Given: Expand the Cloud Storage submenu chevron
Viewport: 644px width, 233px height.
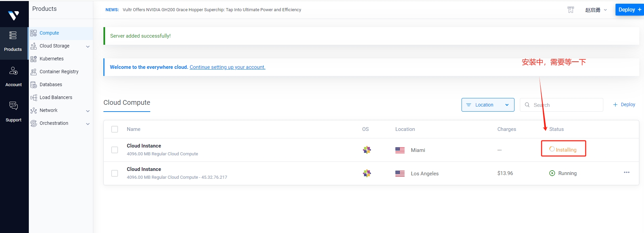Looking at the screenshot, I should [x=88, y=46].
